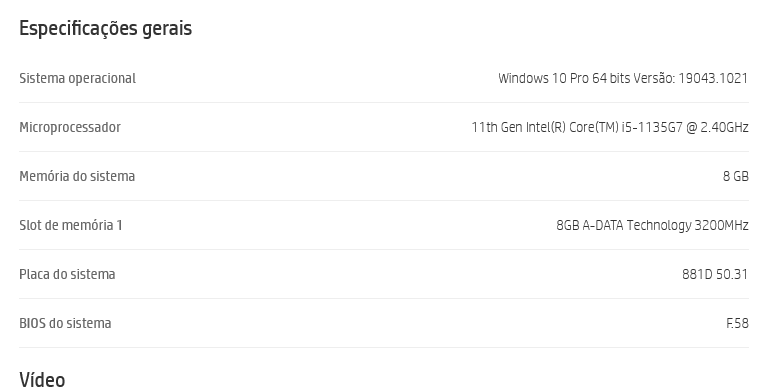Click the Vídeo section heading
Viewport: 758px width, 392px height.
(x=42, y=380)
